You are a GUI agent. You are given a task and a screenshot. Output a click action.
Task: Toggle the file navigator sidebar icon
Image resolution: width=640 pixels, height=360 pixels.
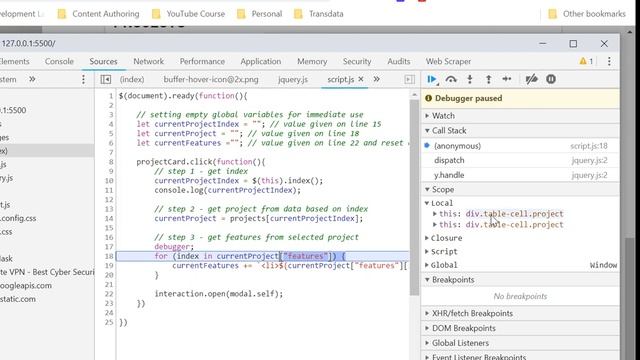click(x=106, y=79)
